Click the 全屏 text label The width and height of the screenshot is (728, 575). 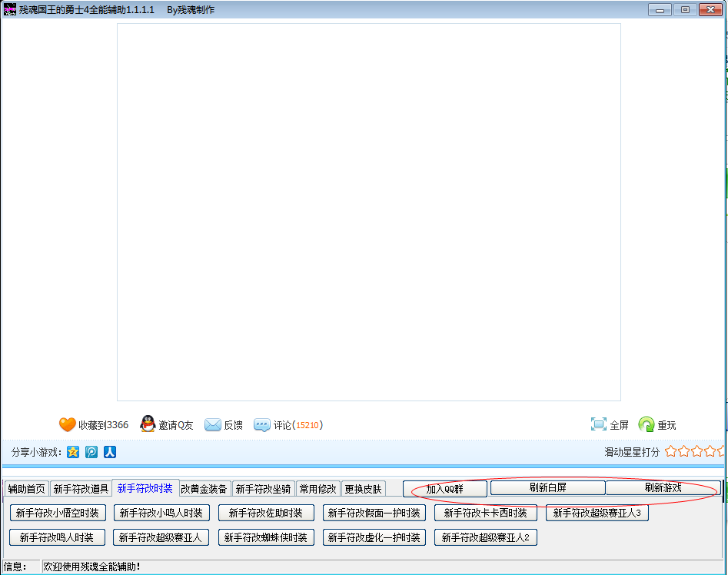pos(619,425)
